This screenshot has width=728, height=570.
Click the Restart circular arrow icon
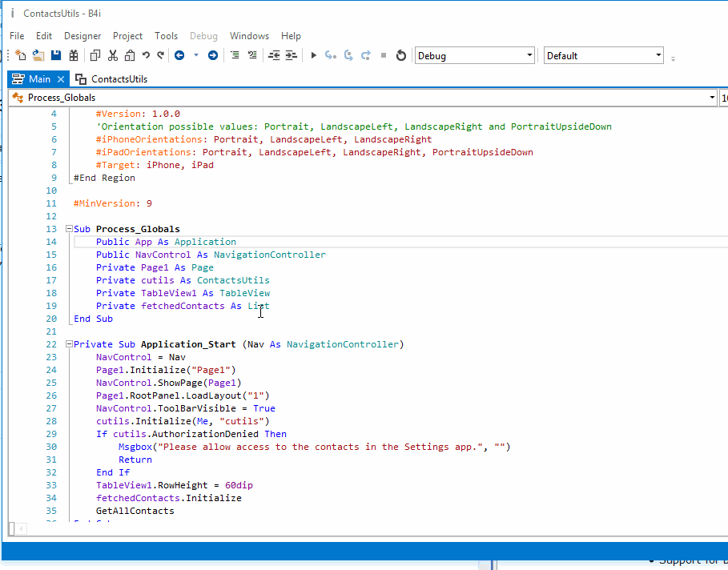tap(401, 55)
